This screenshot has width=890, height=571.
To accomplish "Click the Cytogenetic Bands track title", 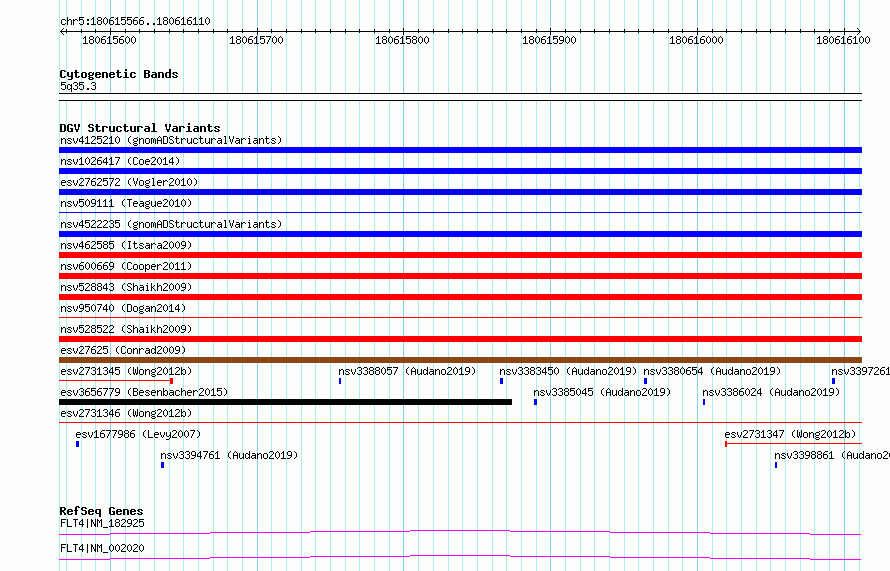I will [119, 74].
